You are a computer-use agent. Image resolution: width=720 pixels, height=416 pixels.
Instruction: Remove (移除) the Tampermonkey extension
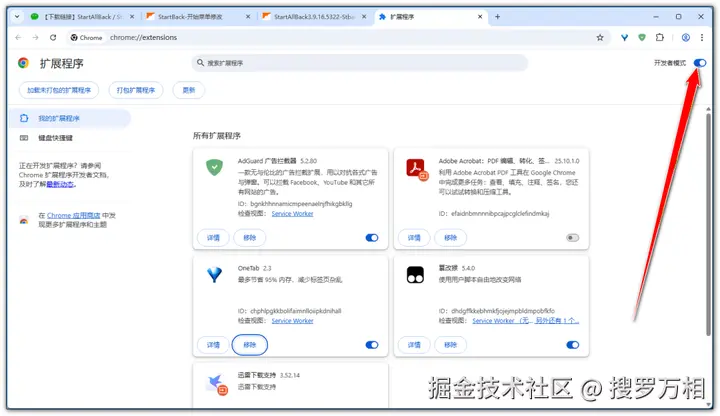450,345
